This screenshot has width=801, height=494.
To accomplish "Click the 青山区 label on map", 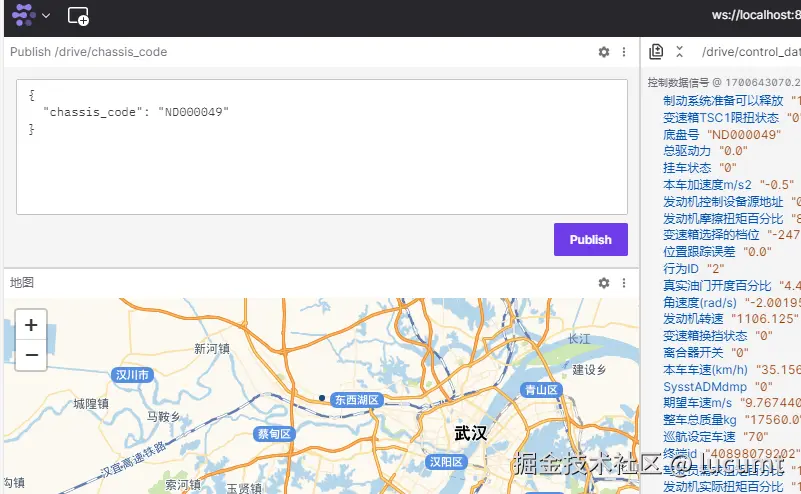I will point(541,390).
